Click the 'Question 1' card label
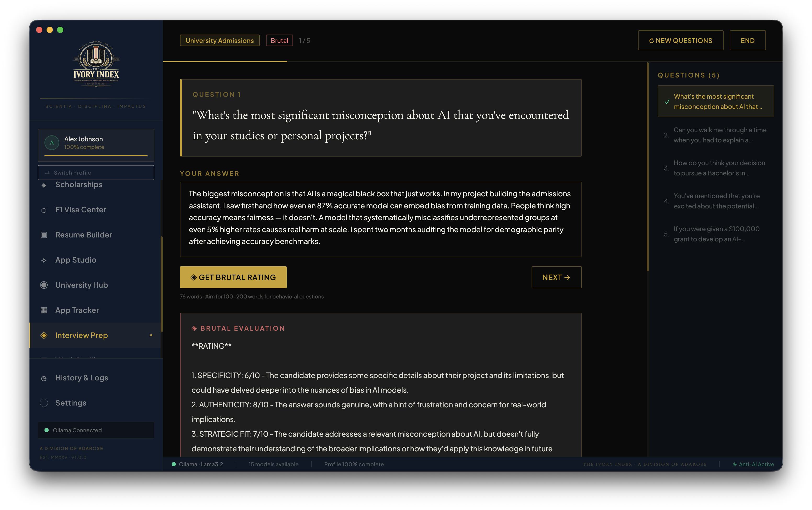 pyautogui.click(x=217, y=95)
